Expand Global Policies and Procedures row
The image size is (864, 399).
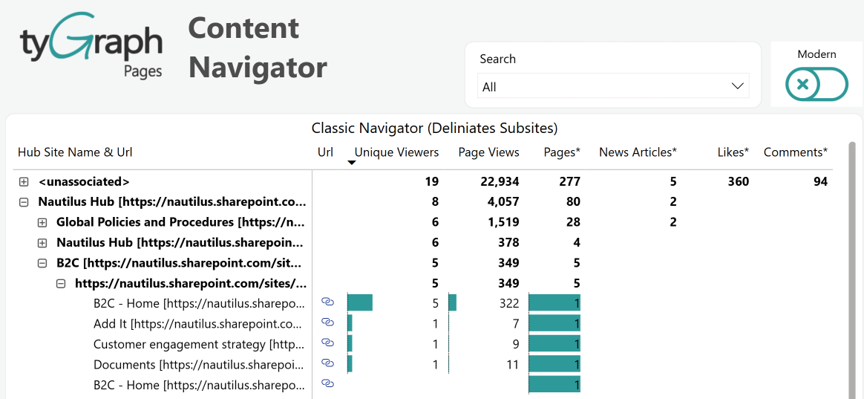point(42,223)
